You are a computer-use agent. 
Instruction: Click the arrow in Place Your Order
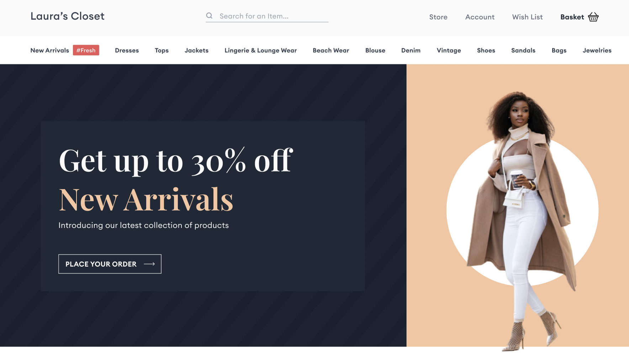149,264
